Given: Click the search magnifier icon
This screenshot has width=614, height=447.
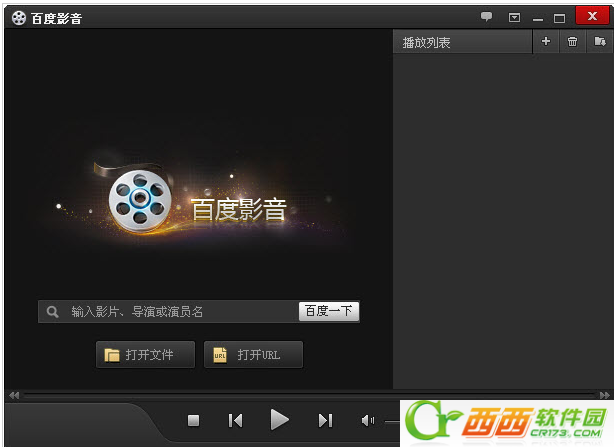Looking at the screenshot, I should [x=52, y=312].
